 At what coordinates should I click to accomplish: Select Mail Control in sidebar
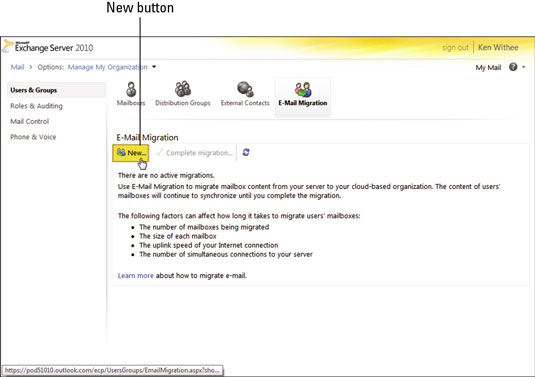tap(30, 121)
